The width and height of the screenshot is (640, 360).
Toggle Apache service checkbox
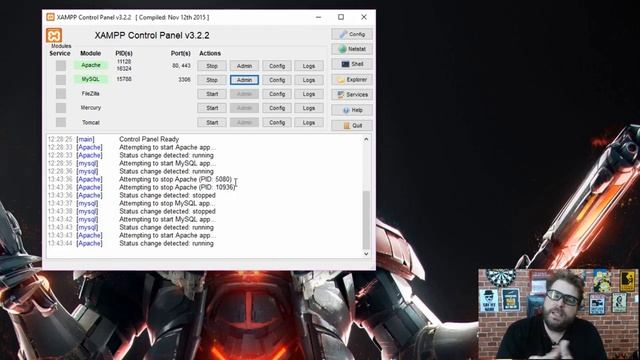point(61,65)
